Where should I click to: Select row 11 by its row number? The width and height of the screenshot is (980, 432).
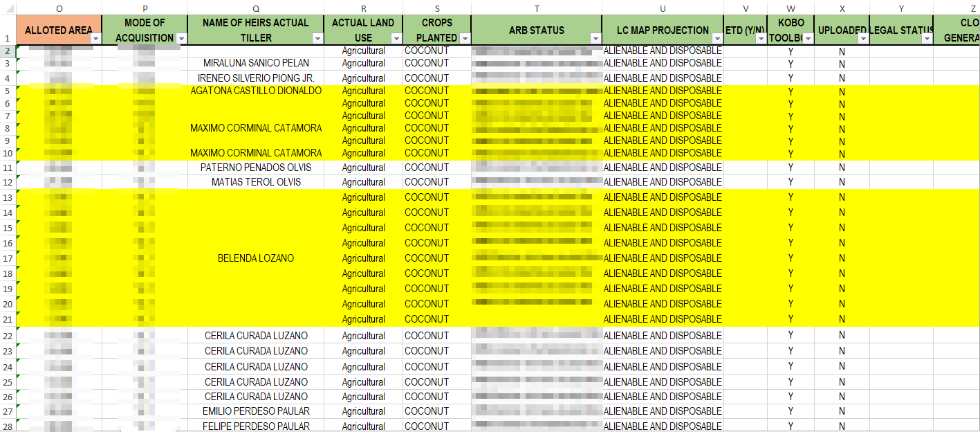(x=8, y=168)
